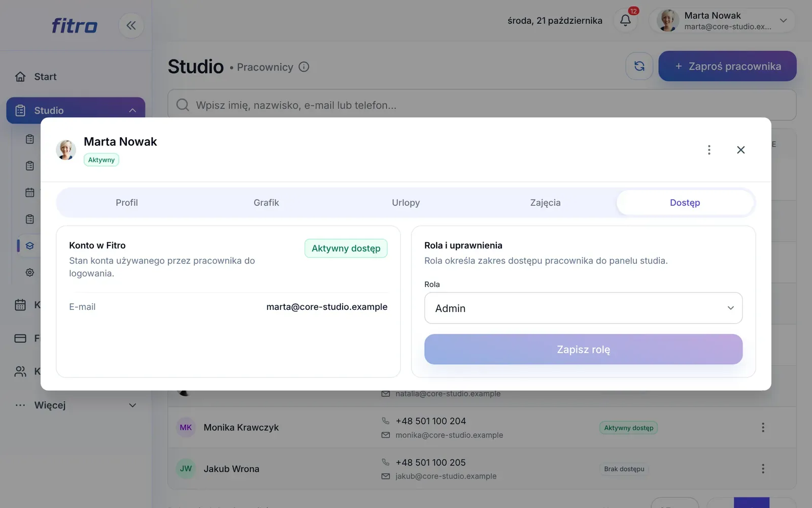Click the refresh employees list icon

pos(639,66)
